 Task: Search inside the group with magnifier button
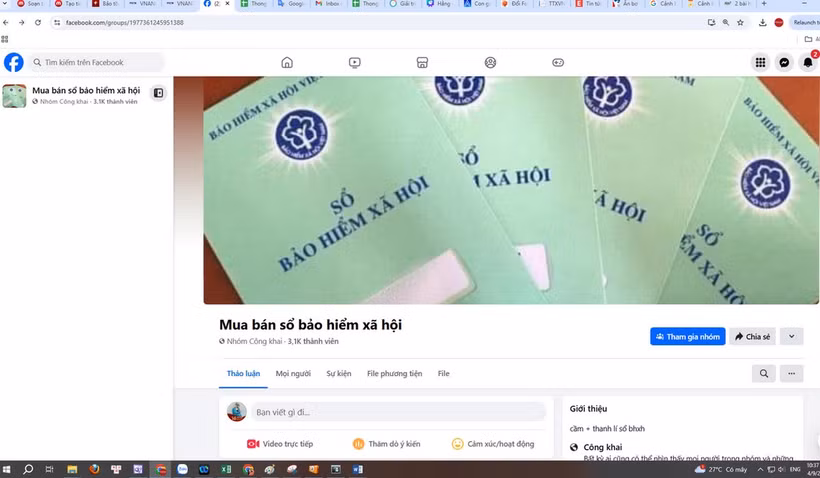point(764,373)
